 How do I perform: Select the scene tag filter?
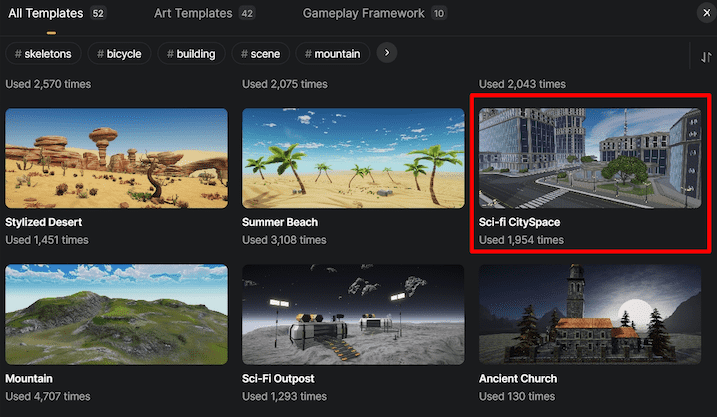[x=261, y=53]
